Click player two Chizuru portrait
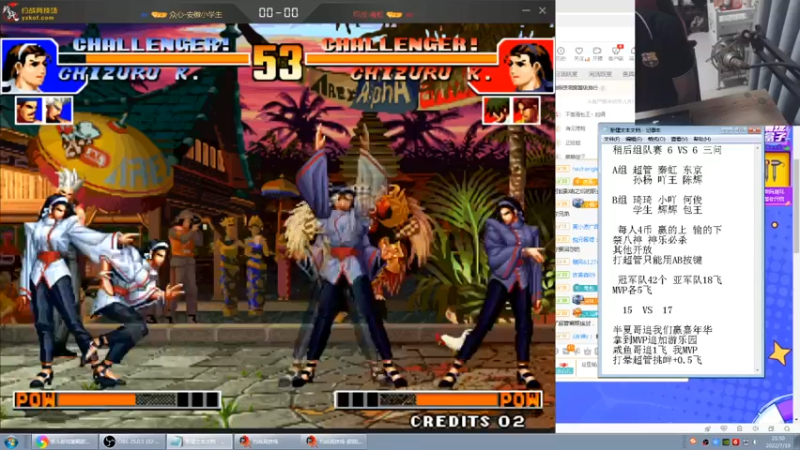The height and width of the screenshot is (450, 800). tap(526, 66)
